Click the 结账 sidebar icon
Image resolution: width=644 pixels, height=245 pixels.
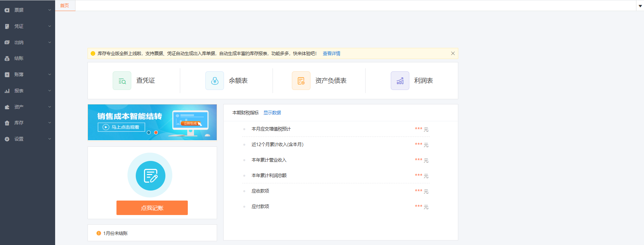tap(7, 59)
